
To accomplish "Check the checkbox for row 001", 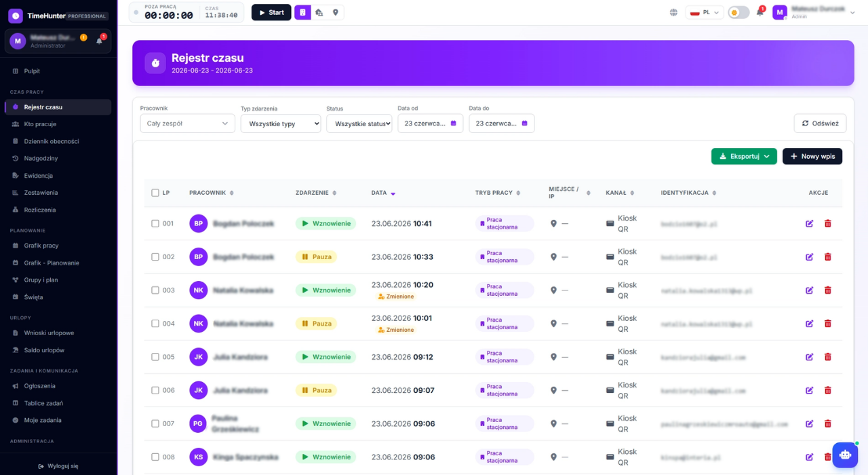I will tap(155, 223).
